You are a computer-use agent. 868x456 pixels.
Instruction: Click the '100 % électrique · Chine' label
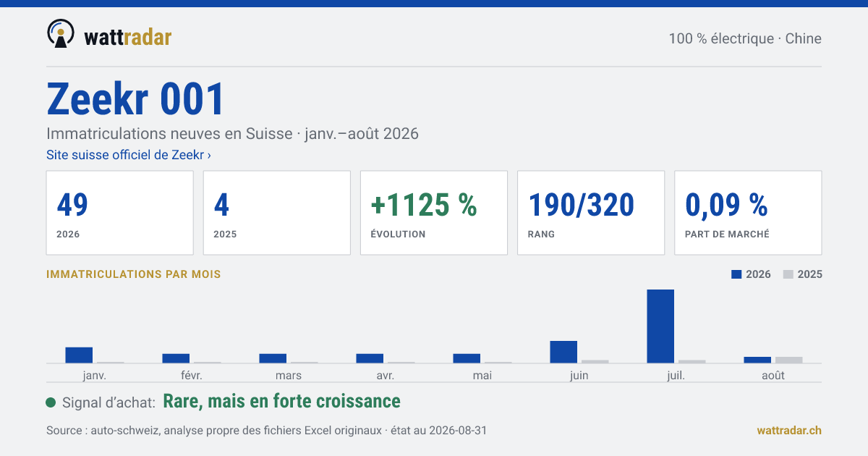(x=745, y=38)
